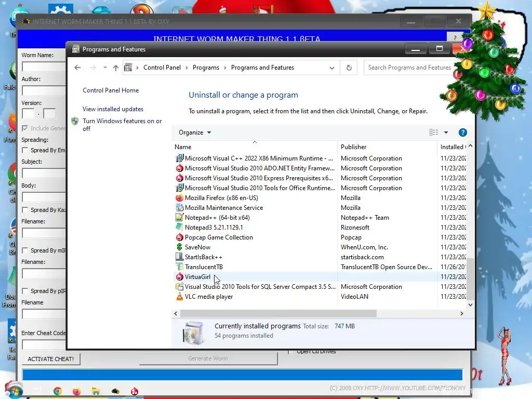Open View installed updates link
This screenshot has height=399, width=532.
(113, 109)
